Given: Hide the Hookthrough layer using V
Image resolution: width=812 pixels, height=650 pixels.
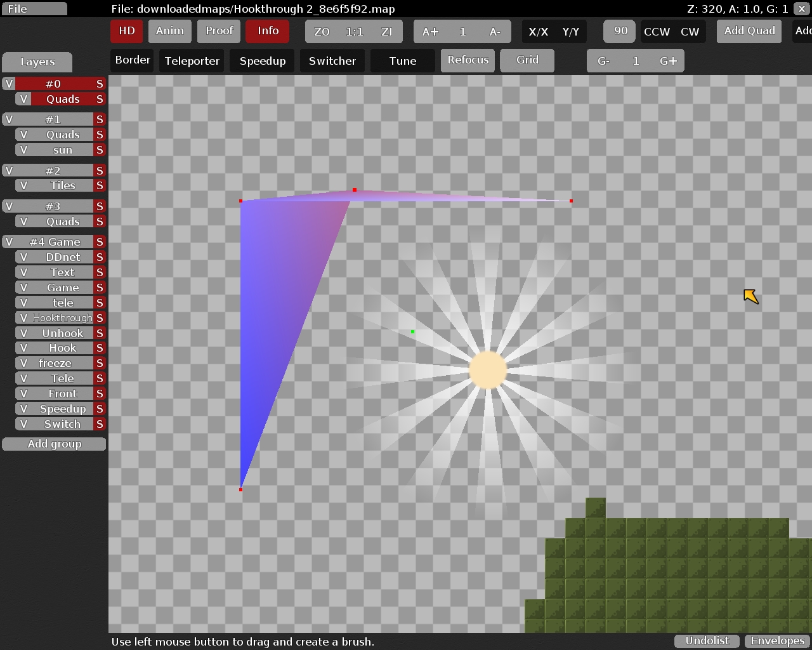Looking at the screenshot, I should (23, 318).
